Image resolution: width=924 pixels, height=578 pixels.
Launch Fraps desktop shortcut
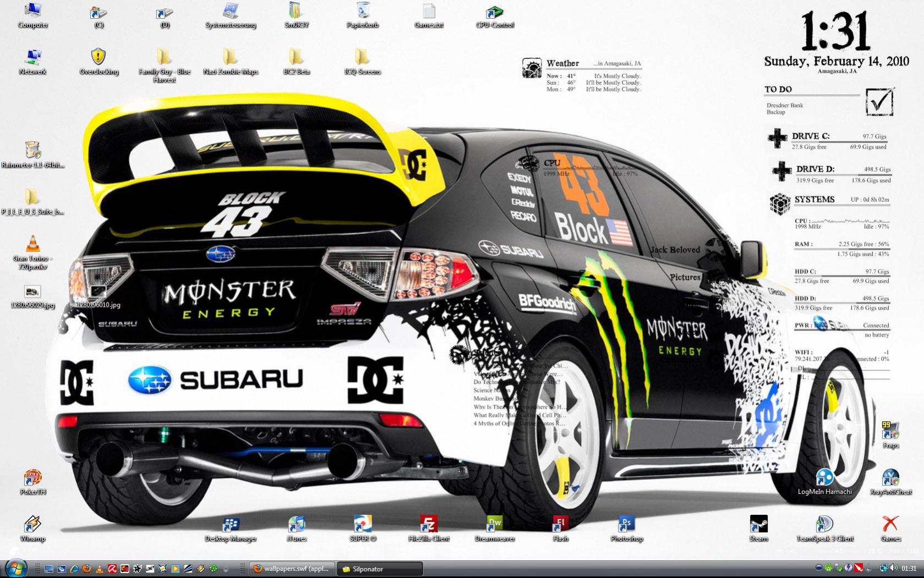pos(890,436)
